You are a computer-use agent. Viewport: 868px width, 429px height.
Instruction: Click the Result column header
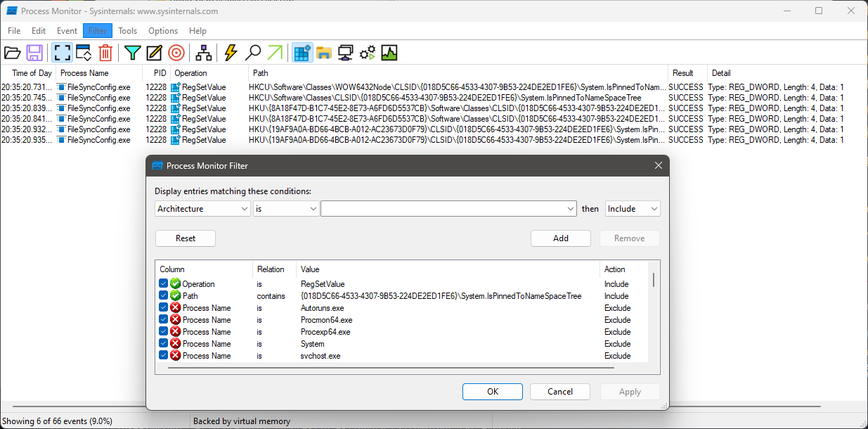pos(687,73)
